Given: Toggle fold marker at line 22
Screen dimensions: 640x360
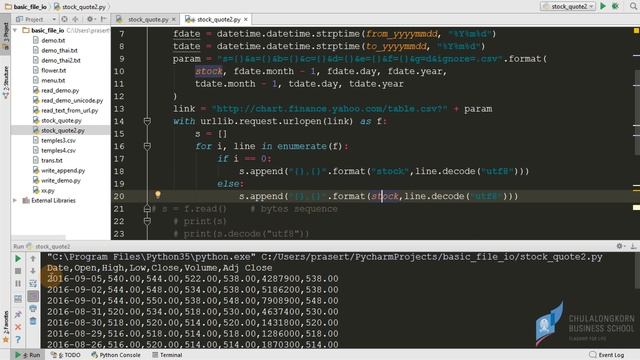Looking at the screenshot, I should 147,221.
